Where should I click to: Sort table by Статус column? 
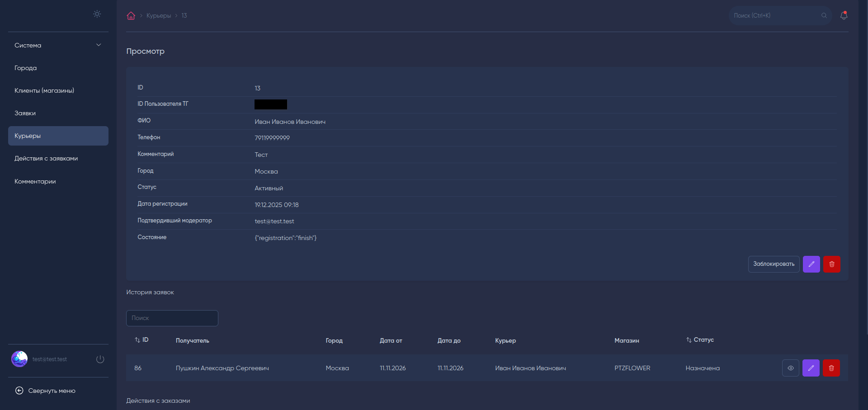[700, 340]
